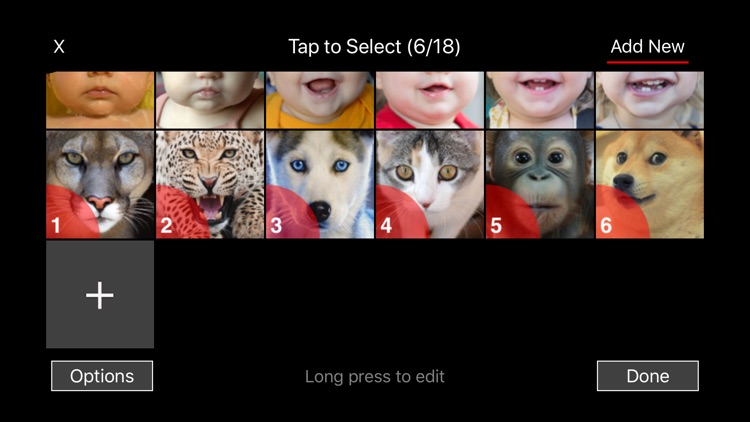Viewport: 750px width, 422px height.
Task: Pick the laughing baby in yellow shirt
Action: 320,100
